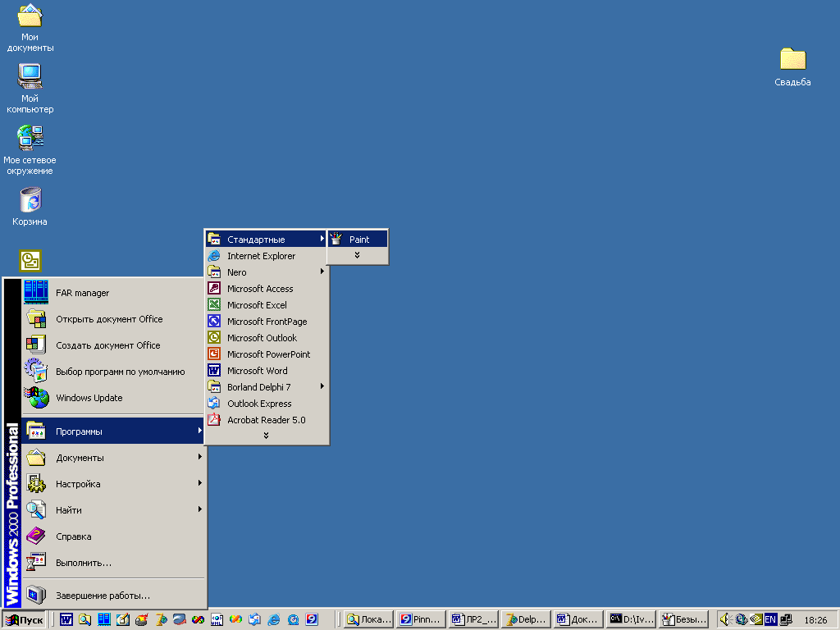Screen dimensions: 840x630
Task: Choose Выполнить... run command
Action: click(x=113, y=563)
